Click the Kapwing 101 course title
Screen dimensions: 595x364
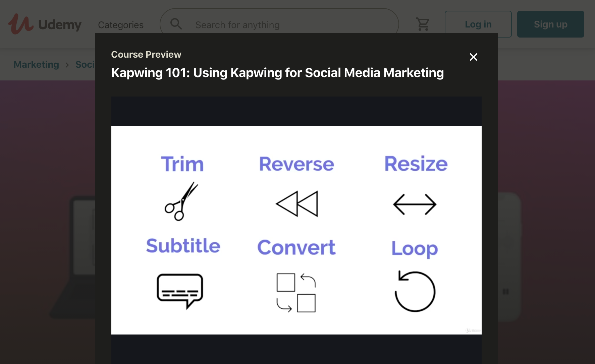(x=277, y=73)
